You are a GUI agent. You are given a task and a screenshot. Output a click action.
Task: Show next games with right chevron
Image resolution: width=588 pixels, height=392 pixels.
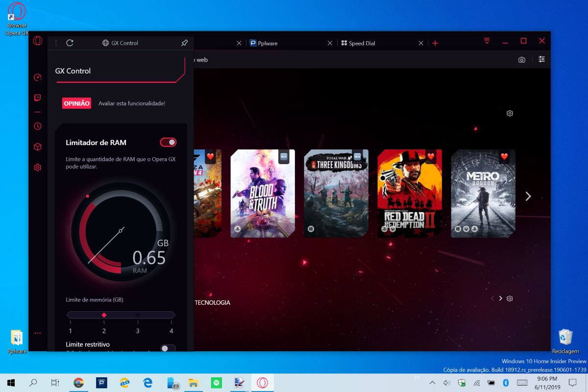click(x=528, y=196)
